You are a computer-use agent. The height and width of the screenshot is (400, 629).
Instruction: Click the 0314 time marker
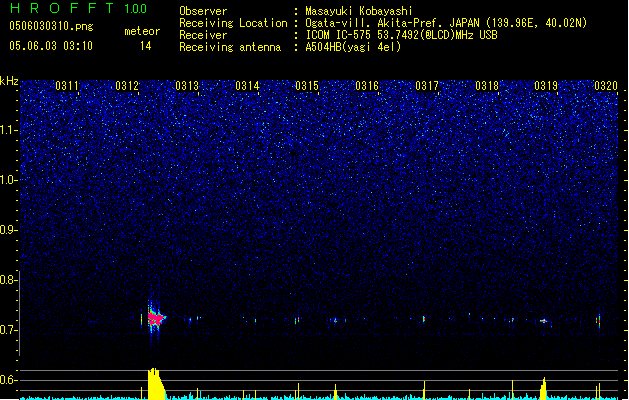coord(247,86)
